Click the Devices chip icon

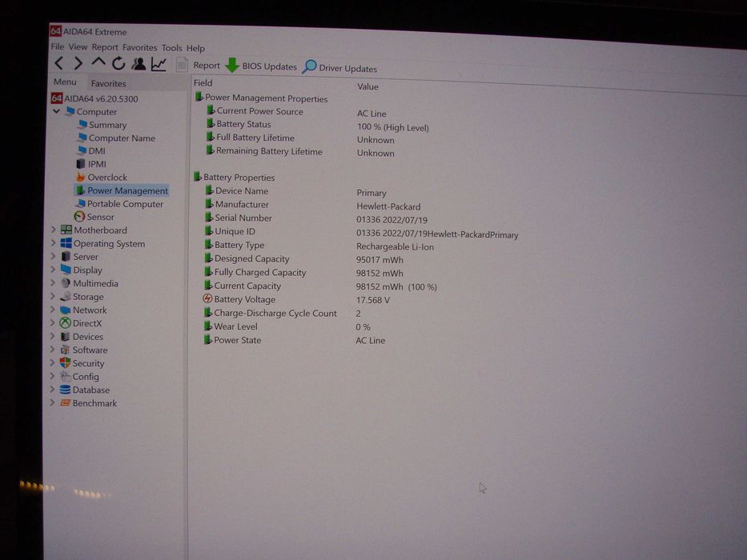click(66, 337)
